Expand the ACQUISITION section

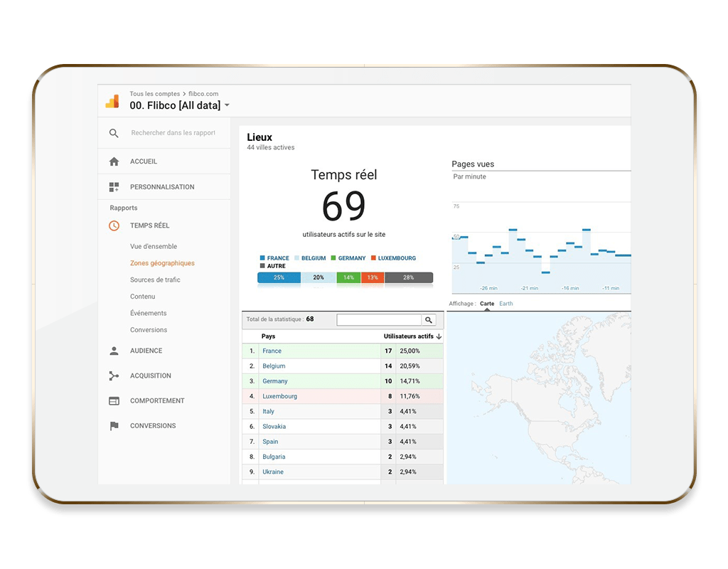[151, 376]
